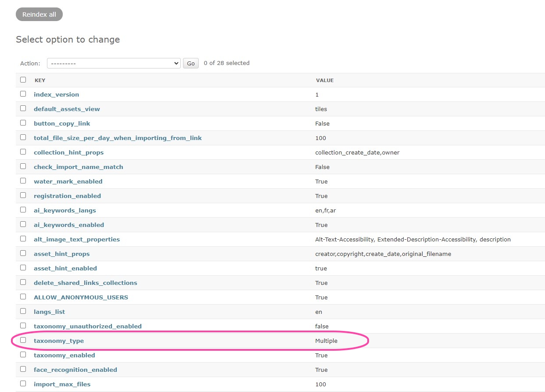The image size is (545, 392).
Task: Sort by the VALUE column header
Action: 325,80
